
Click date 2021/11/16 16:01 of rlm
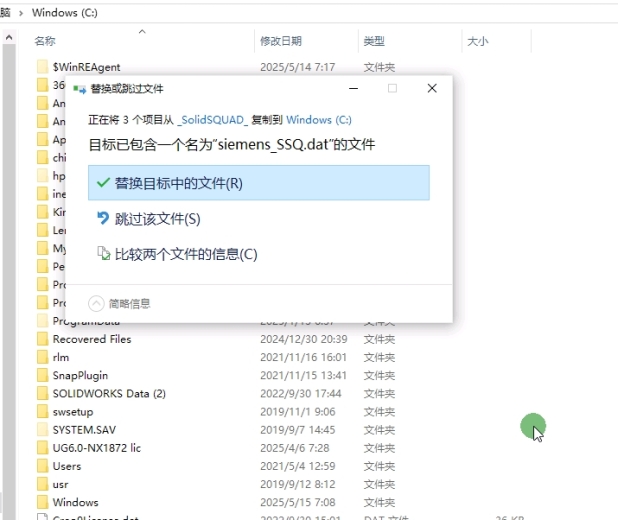click(x=303, y=357)
